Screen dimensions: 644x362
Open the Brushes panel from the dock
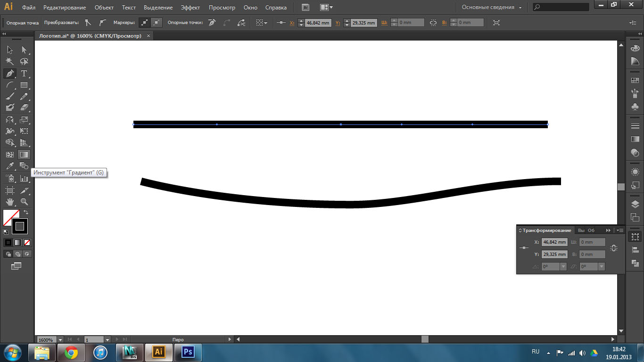(x=635, y=93)
